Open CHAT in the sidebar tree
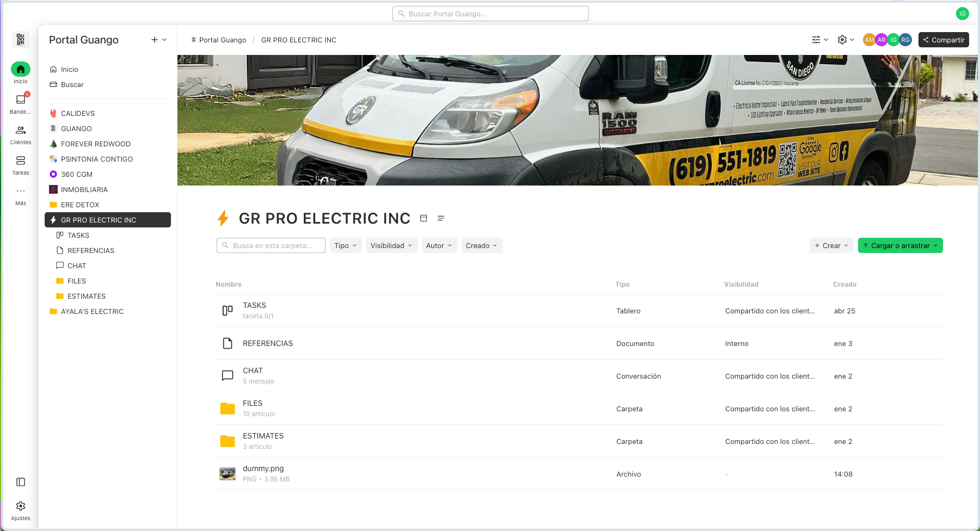The image size is (980, 531). [108, 265]
